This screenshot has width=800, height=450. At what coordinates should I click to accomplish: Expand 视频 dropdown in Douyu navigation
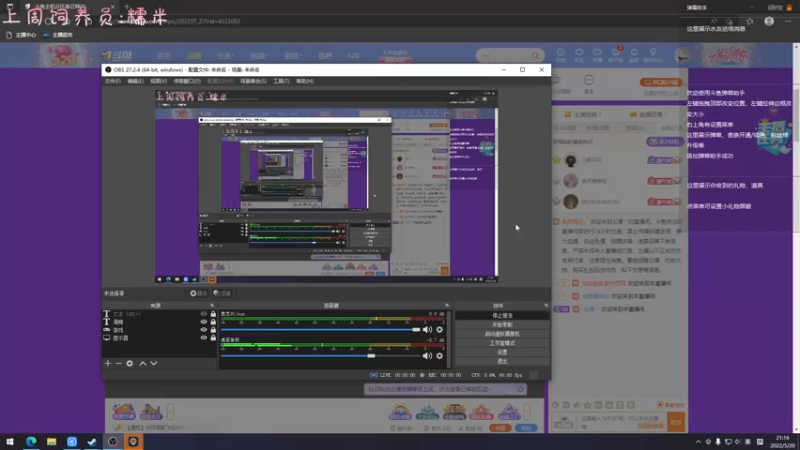click(259, 56)
